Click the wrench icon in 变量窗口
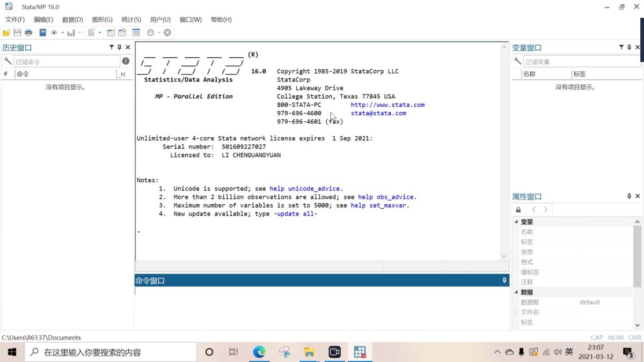This screenshot has width=644, height=362. (x=517, y=61)
